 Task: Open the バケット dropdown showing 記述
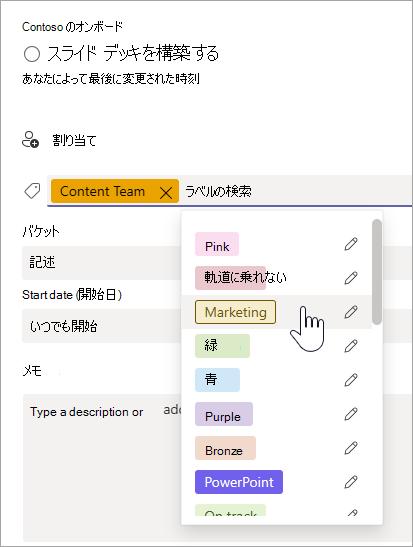click(x=102, y=263)
